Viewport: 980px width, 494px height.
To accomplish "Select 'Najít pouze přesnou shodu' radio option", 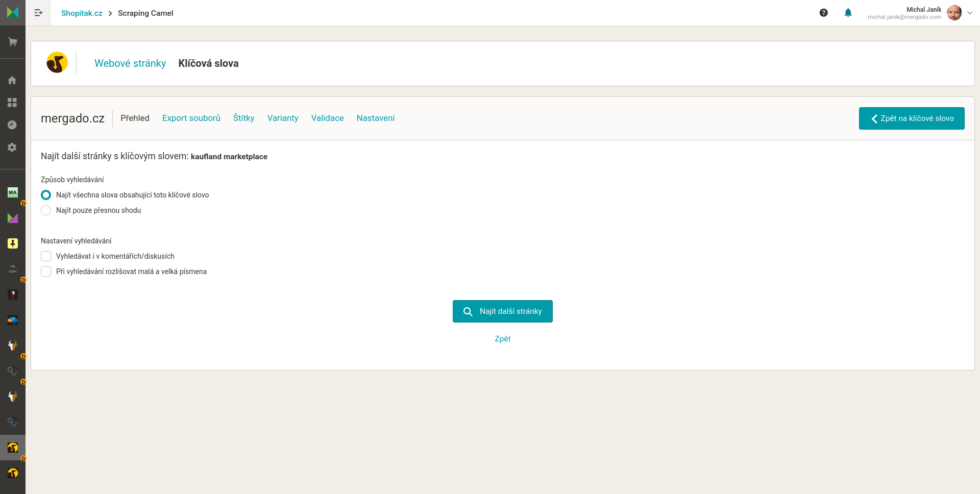I will tap(46, 210).
